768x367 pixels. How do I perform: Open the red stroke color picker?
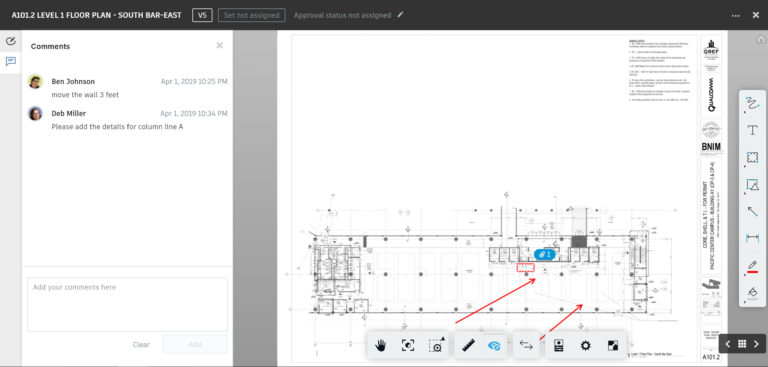[x=752, y=266]
